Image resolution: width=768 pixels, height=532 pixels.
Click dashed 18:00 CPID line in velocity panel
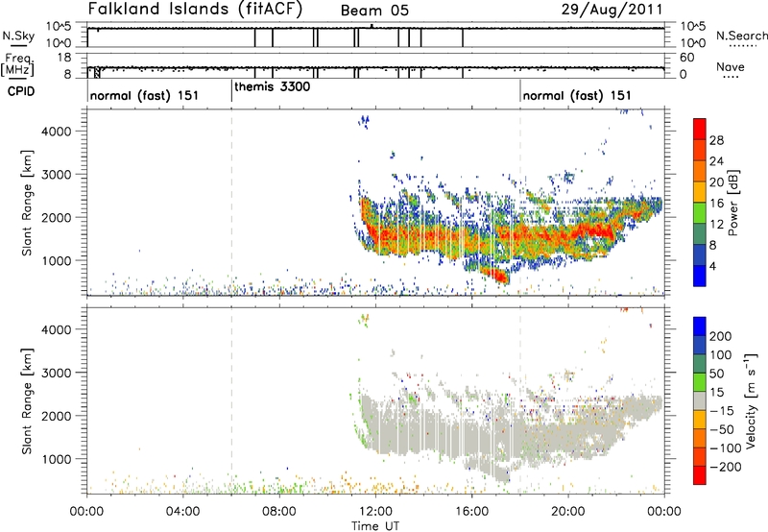[520, 400]
